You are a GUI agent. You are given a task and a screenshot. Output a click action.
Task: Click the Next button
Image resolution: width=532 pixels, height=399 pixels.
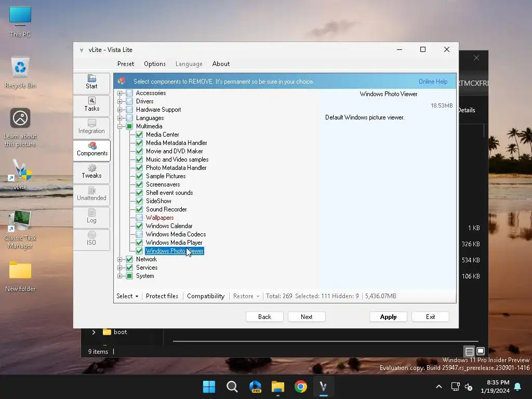(x=307, y=317)
